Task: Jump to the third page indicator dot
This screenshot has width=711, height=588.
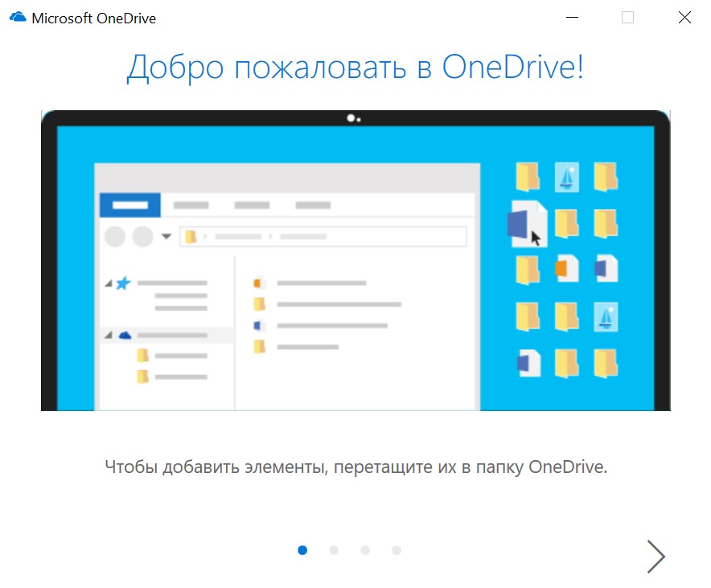Action: point(365,550)
